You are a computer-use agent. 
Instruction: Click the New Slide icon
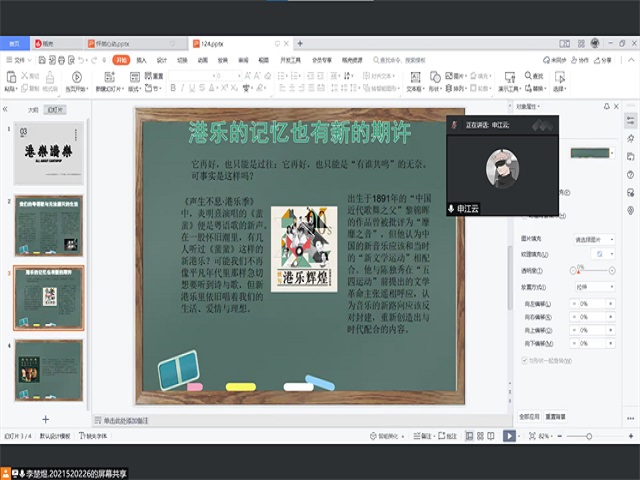(109, 77)
